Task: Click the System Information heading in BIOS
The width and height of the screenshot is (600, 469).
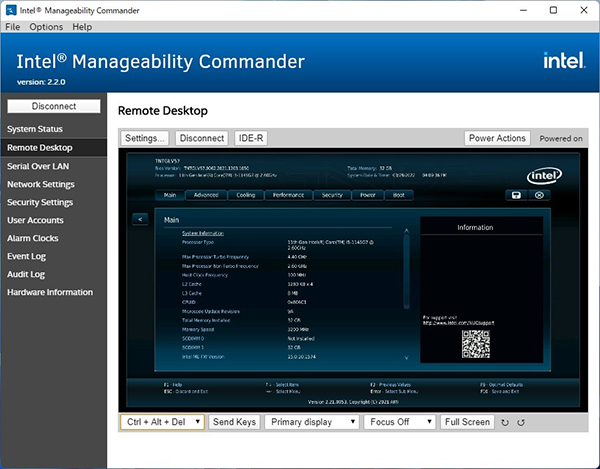Action: [x=203, y=233]
